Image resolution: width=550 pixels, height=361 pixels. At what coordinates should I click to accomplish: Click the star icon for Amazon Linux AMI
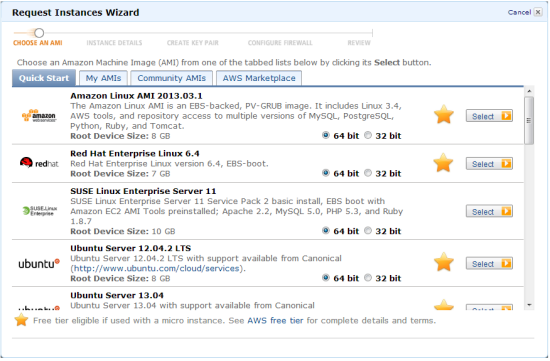click(x=444, y=115)
